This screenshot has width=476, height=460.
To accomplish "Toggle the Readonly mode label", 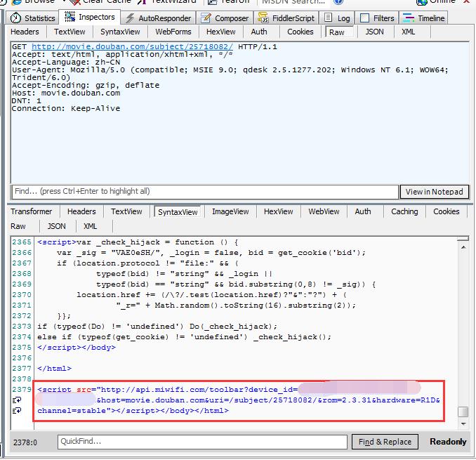I will (x=448, y=442).
